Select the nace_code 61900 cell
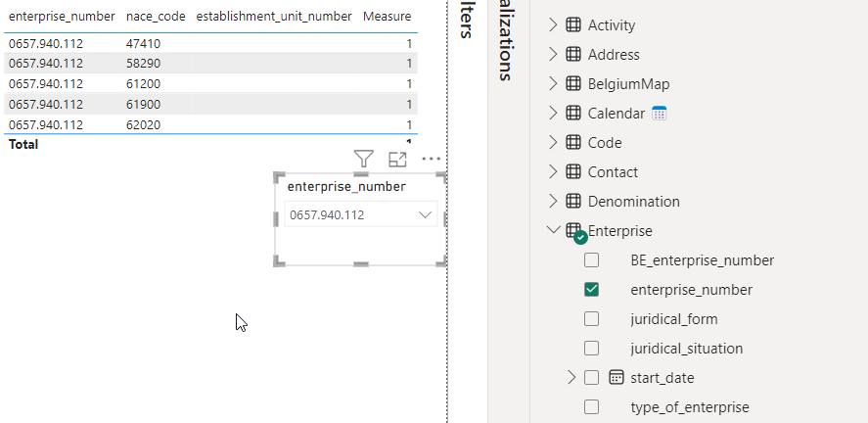 click(x=144, y=104)
